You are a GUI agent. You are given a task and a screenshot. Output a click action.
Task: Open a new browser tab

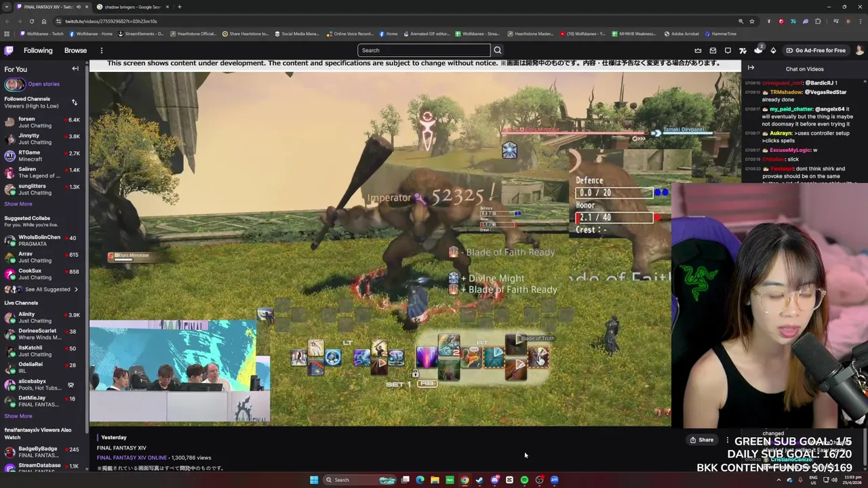pos(179,7)
